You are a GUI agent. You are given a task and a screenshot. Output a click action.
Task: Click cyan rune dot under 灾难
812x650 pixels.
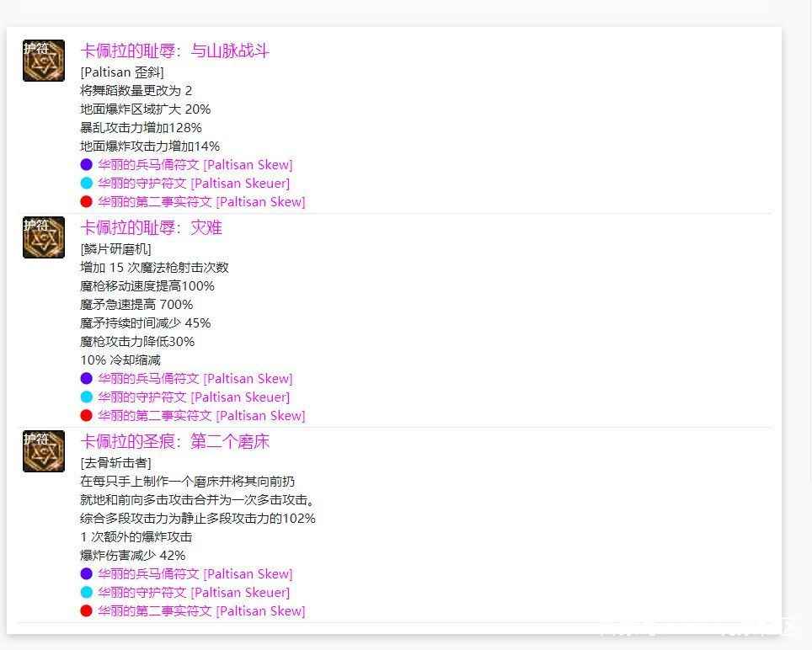tap(87, 397)
